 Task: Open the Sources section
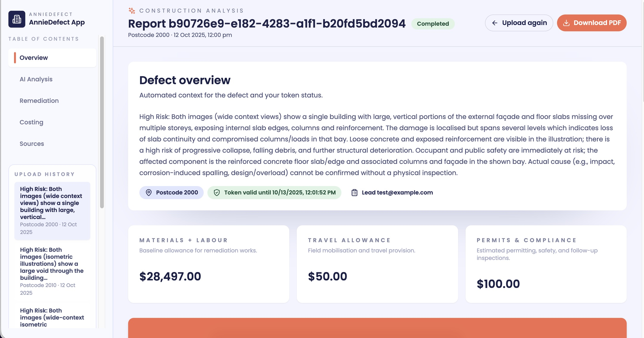[x=32, y=144]
